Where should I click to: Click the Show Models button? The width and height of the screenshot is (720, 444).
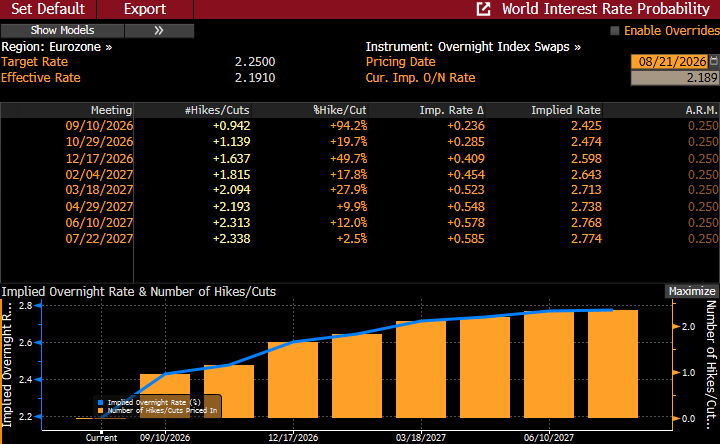tap(62, 30)
